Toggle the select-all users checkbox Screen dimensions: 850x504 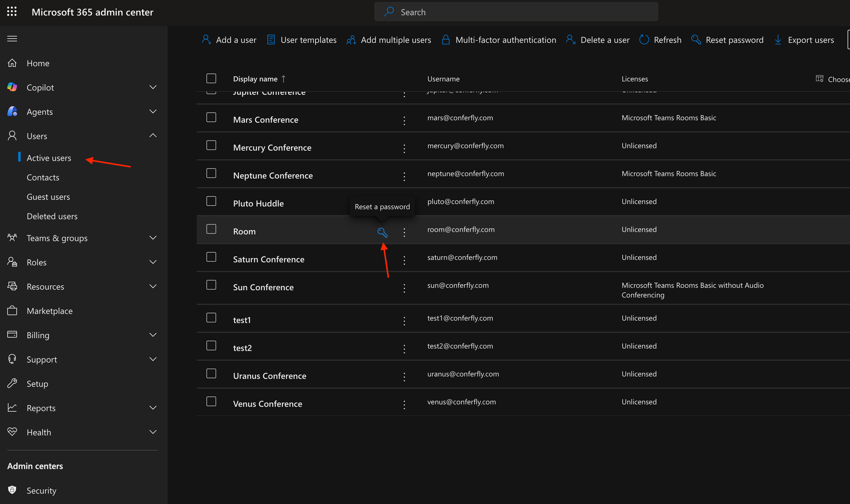tap(211, 79)
